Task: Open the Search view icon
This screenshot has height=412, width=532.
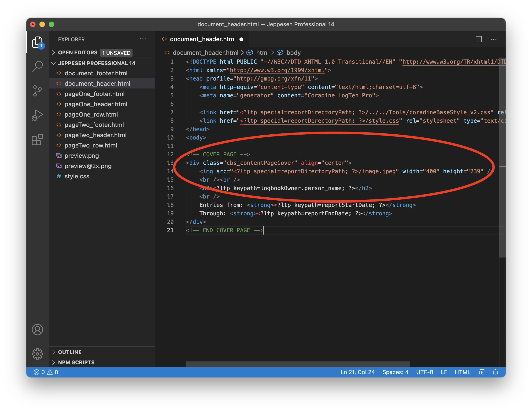Action: click(37, 66)
